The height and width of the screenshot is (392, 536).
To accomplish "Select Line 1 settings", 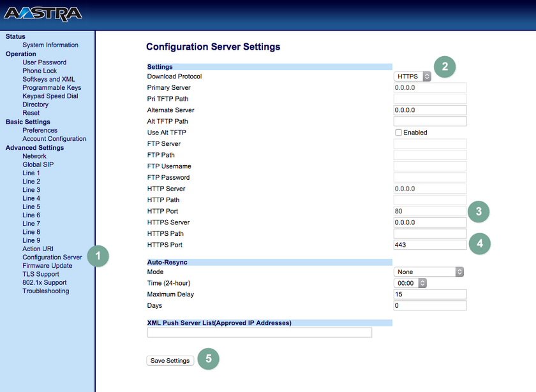I will [31, 173].
